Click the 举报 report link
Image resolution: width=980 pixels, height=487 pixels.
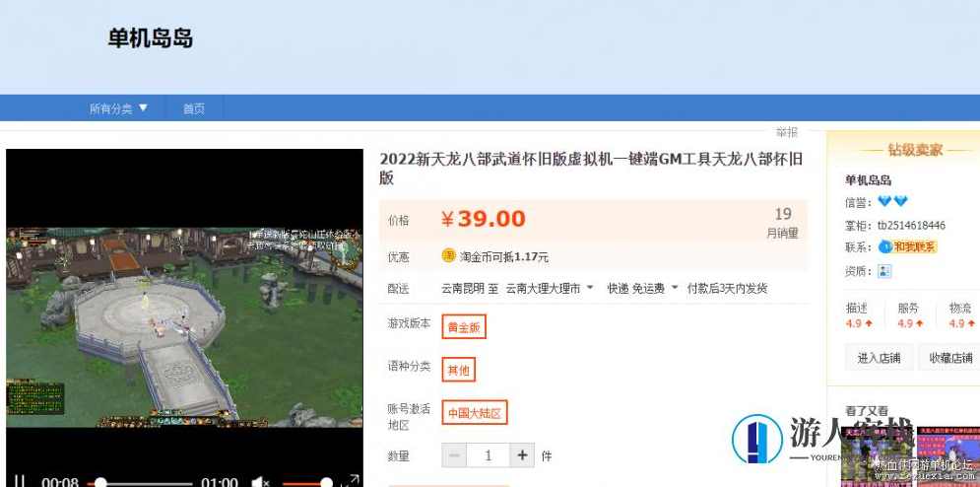coord(787,132)
